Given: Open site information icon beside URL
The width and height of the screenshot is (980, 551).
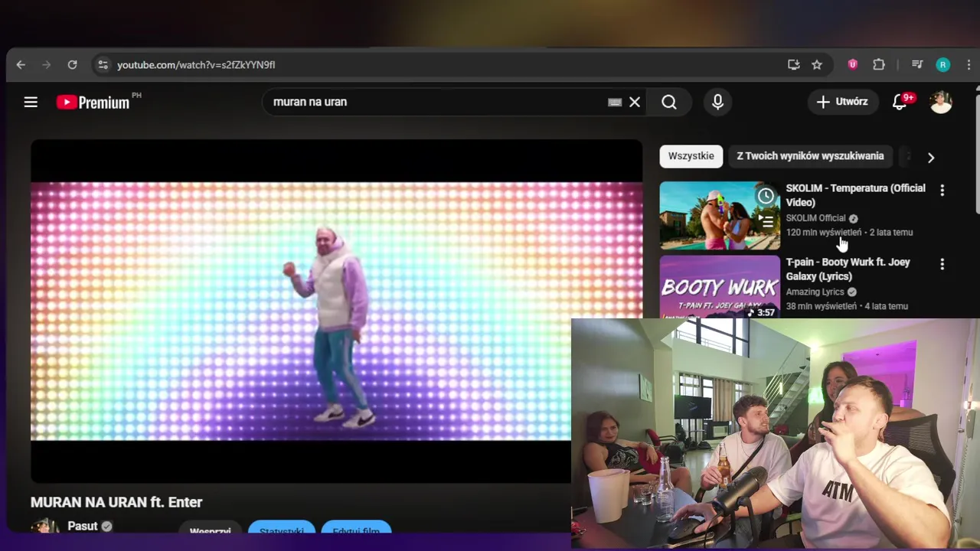Looking at the screenshot, I should pyautogui.click(x=103, y=65).
